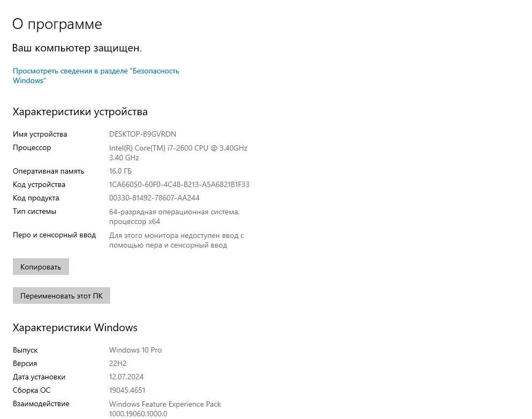Click the "Характеристики устройства" heading
Image resolution: width=532 pixels, height=419 pixels.
pos(80,111)
